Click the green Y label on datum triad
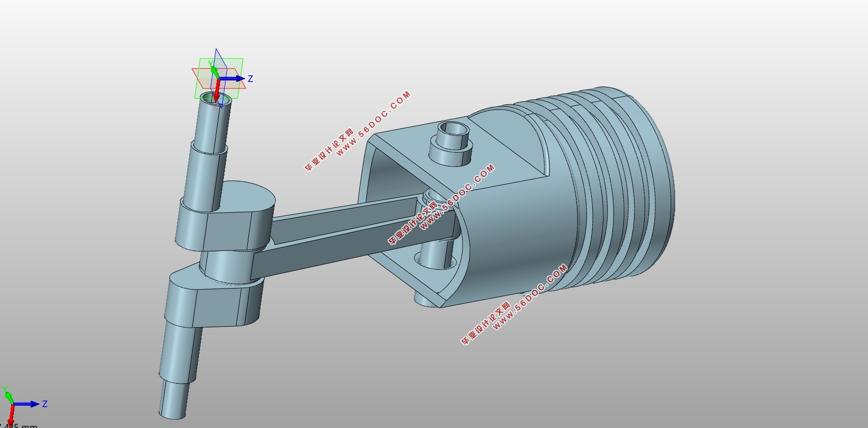This screenshot has width=868, height=428. point(210,64)
